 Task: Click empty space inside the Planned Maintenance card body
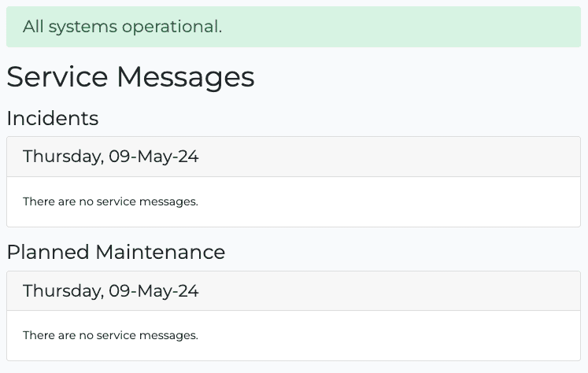pos(394,336)
